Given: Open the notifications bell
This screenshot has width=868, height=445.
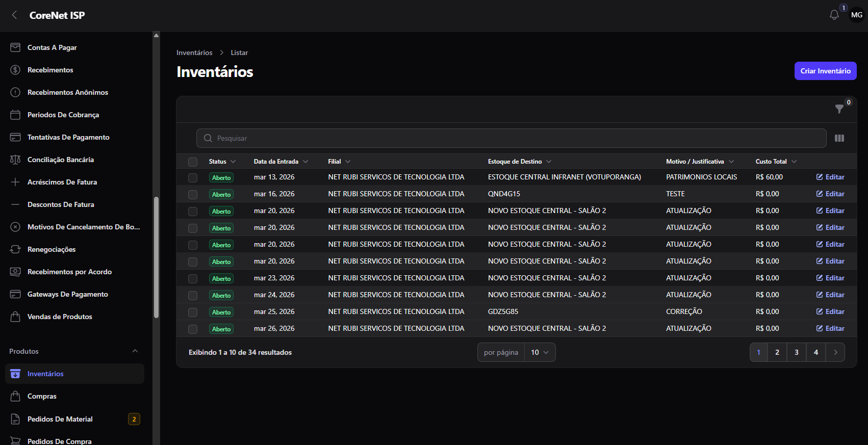Looking at the screenshot, I should click(x=834, y=15).
